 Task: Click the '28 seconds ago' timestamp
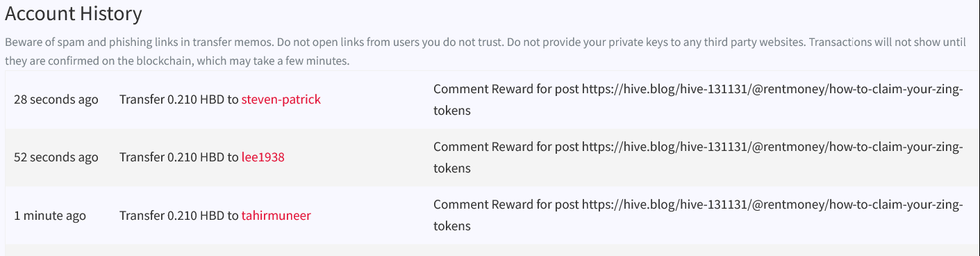[56, 99]
